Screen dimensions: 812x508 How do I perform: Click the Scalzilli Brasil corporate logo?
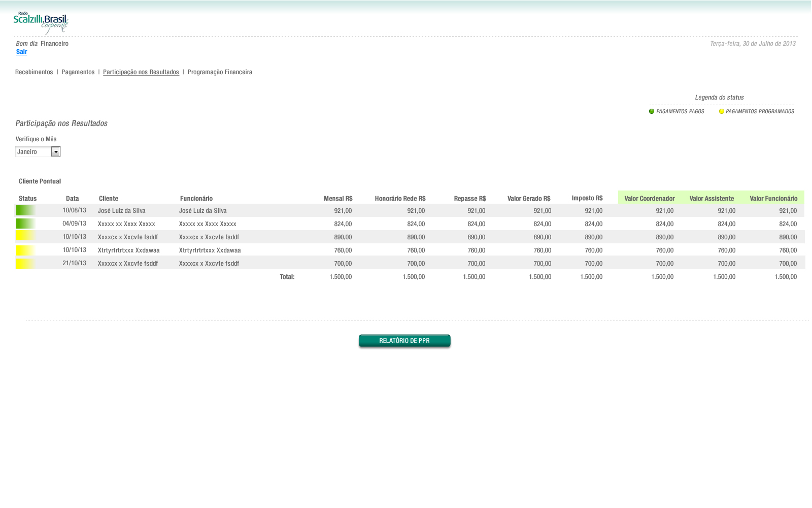click(41, 23)
